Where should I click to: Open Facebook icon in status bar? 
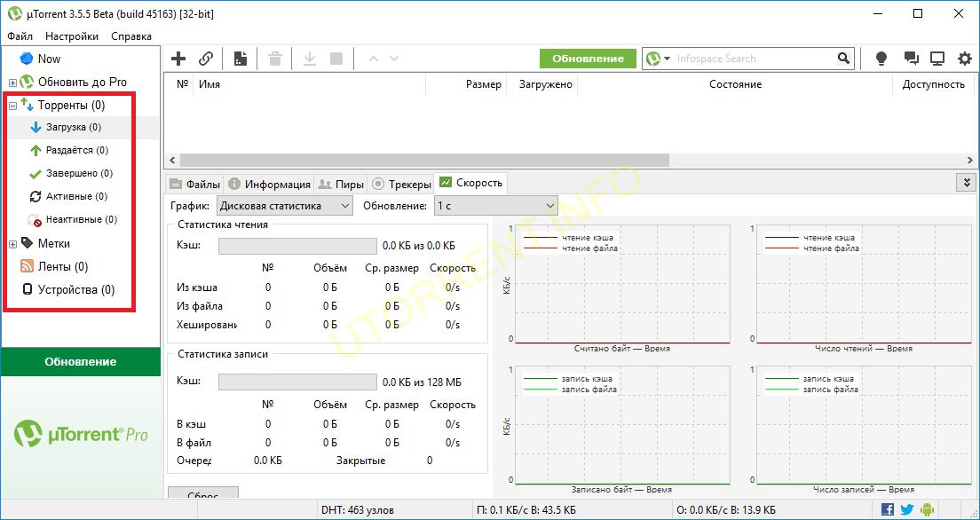click(888, 509)
